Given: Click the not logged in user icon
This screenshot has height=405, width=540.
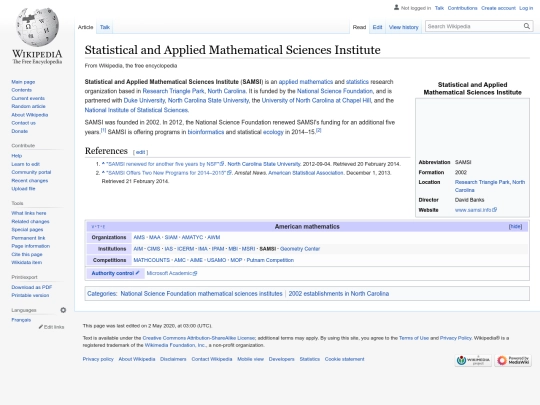Looking at the screenshot, I should coord(396,7).
